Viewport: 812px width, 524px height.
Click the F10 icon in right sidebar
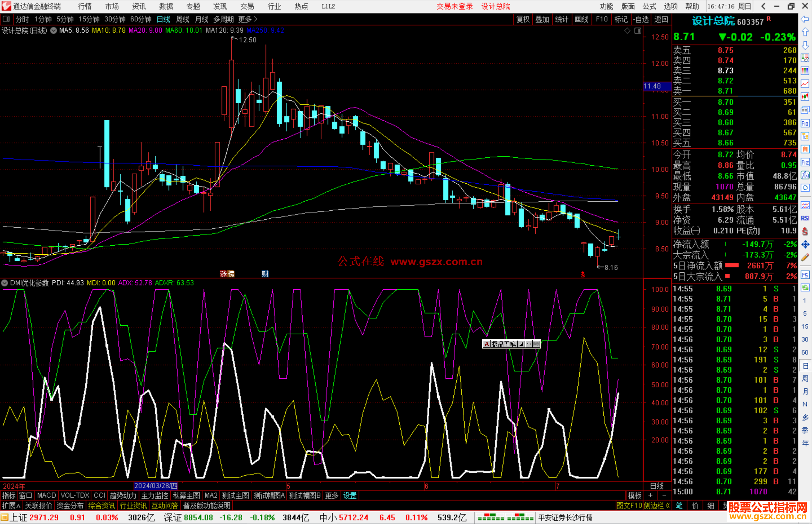(x=805, y=123)
